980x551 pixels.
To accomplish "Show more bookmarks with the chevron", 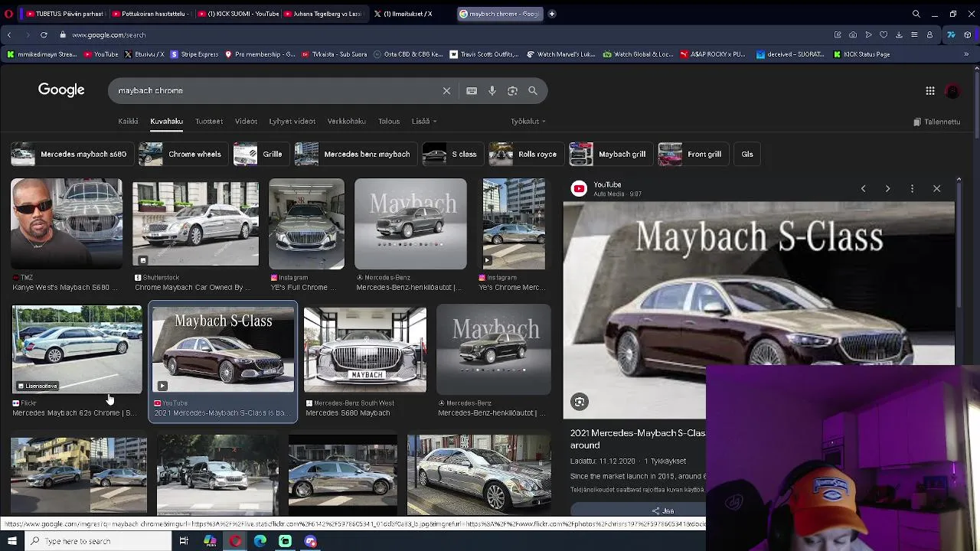I will tap(966, 54).
